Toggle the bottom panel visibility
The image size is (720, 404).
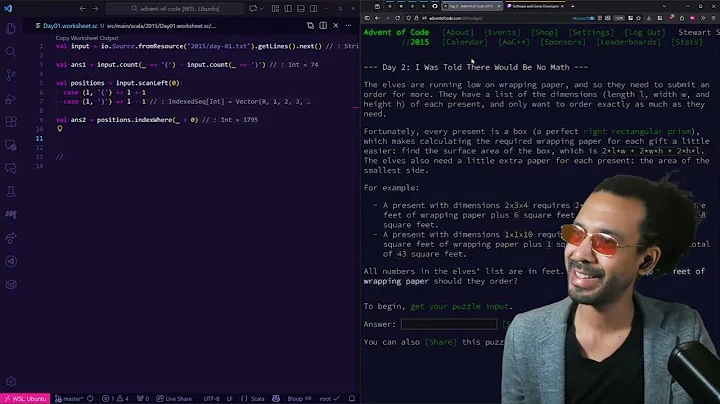tap(301, 8)
